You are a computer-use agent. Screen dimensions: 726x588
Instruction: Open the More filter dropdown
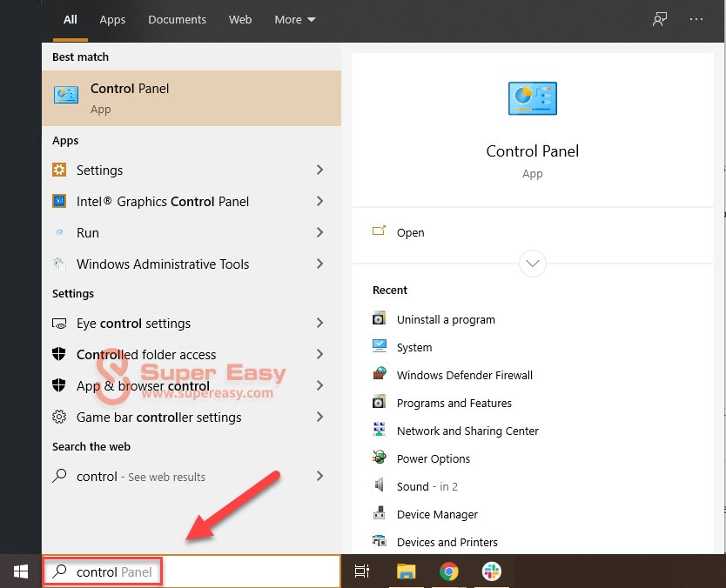295,19
